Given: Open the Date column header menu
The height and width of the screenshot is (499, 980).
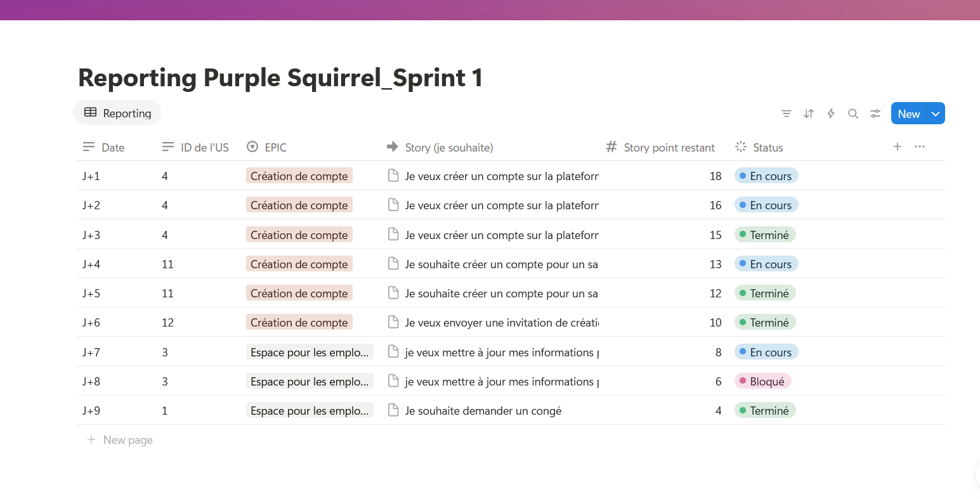Looking at the screenshot, I should click(112, 146).
